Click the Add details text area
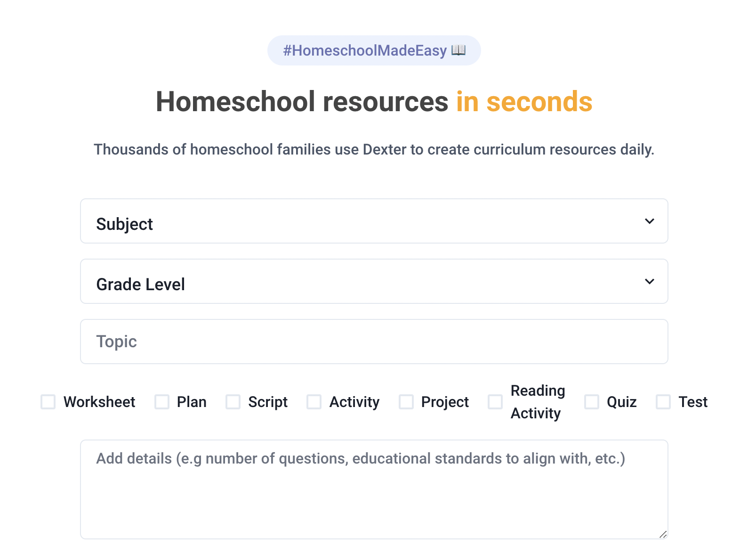Screen dimensions: 756x554 click(x=374, y=489)
